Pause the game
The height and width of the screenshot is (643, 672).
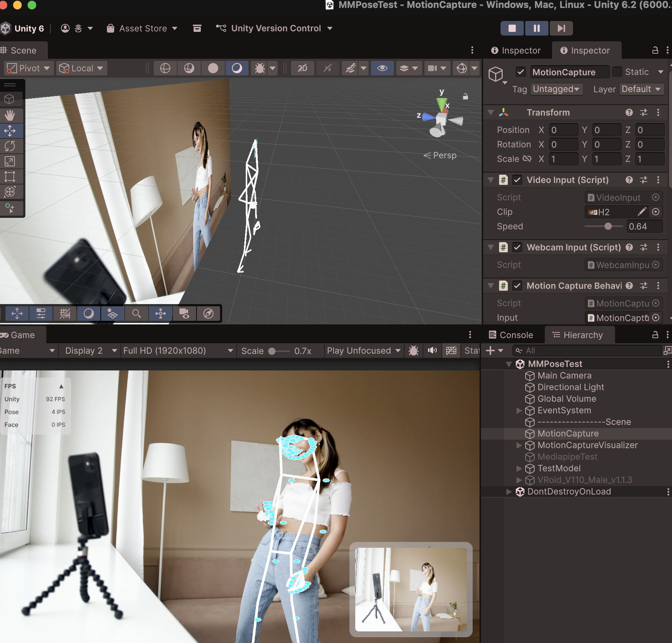coord(537,28)
